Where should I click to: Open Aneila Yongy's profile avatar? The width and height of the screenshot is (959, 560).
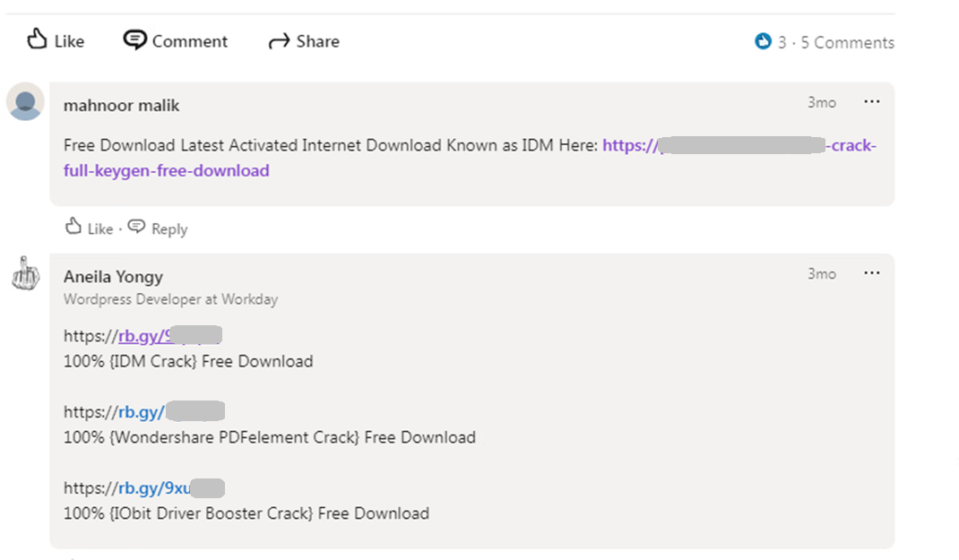point(25,272)
